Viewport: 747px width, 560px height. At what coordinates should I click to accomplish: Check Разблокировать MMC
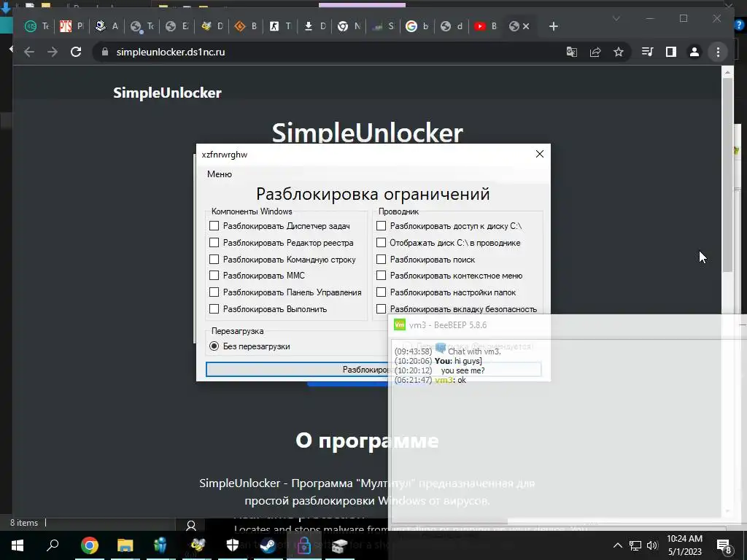[x=214, y=275]
